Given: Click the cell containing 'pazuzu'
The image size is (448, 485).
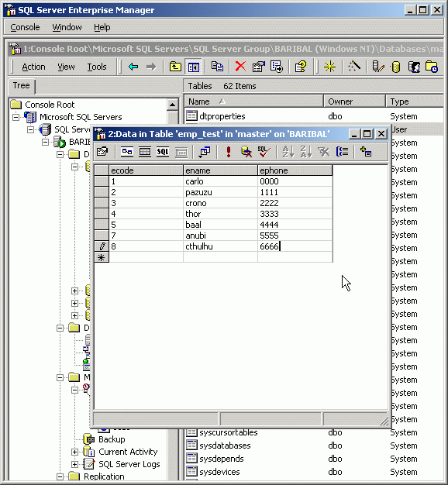Looking at the screenshot, I should click(x=220, y=192).
